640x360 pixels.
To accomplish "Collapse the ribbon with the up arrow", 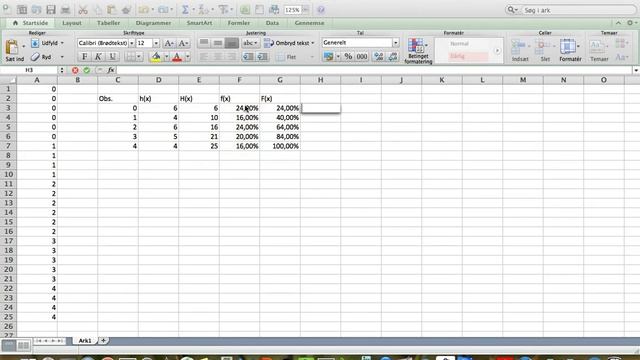I will pos(618,23).
